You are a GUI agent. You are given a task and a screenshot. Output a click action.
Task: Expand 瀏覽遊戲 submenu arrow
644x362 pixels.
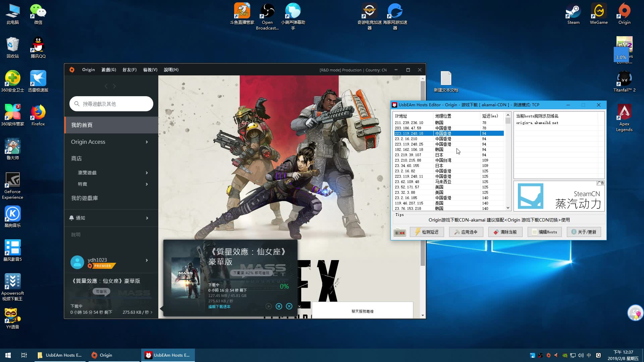[147, 173]
